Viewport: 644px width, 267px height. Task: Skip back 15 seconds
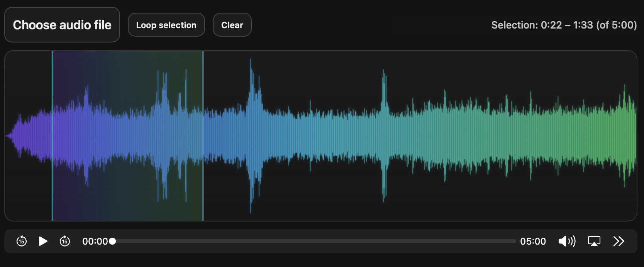(x=22, y=241)
